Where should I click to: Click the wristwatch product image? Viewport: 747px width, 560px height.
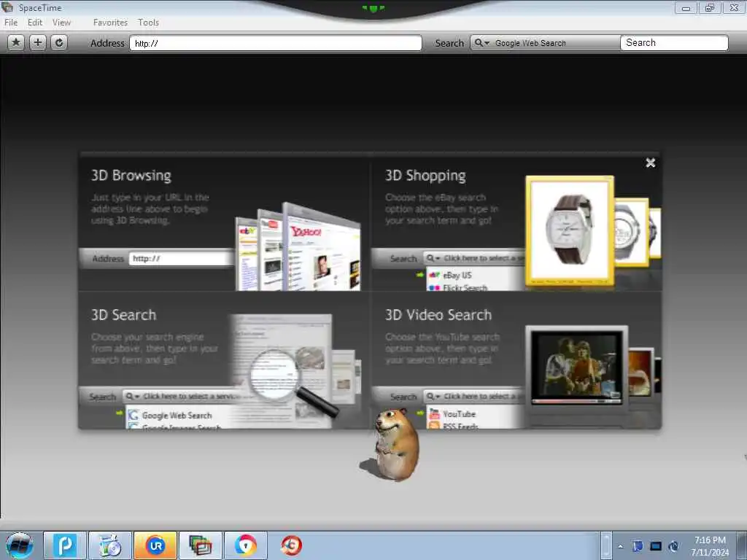pyautogui.click(x=570, y=230)
